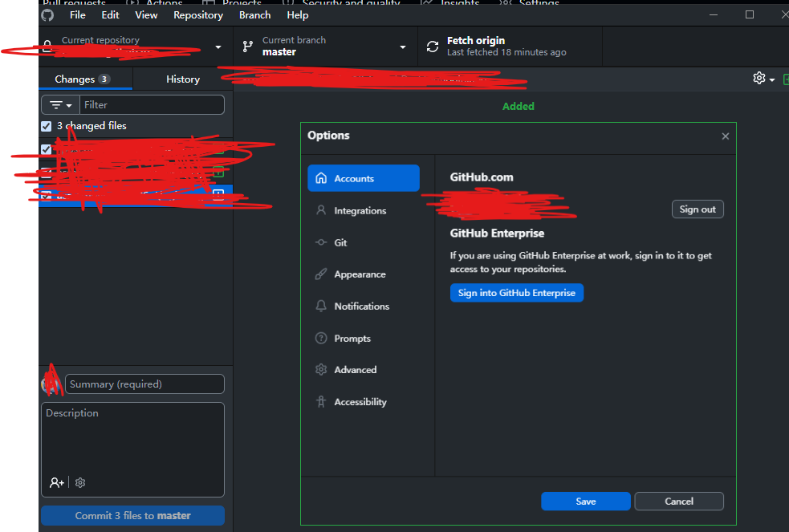This screenshot has width=789, height=532.
Task: Open the Git options section
Action: [x=364, y=242]
